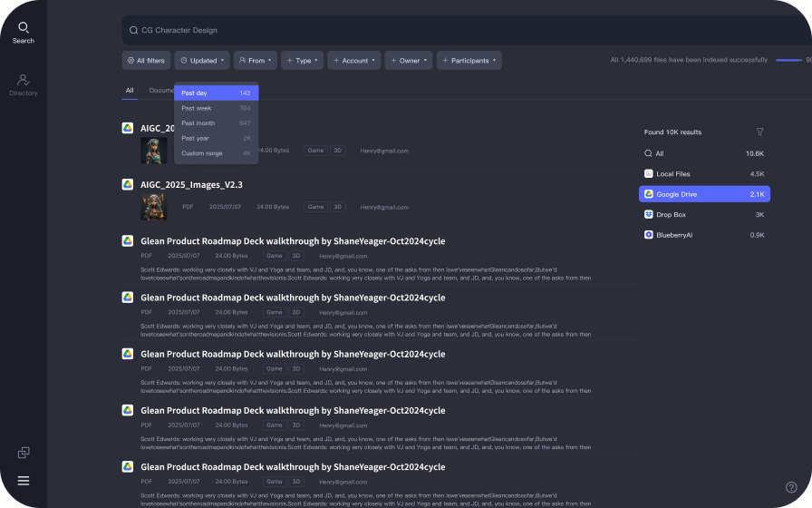Open the Search section in sidebar
812x508 pixels.
tap(23, 33)
